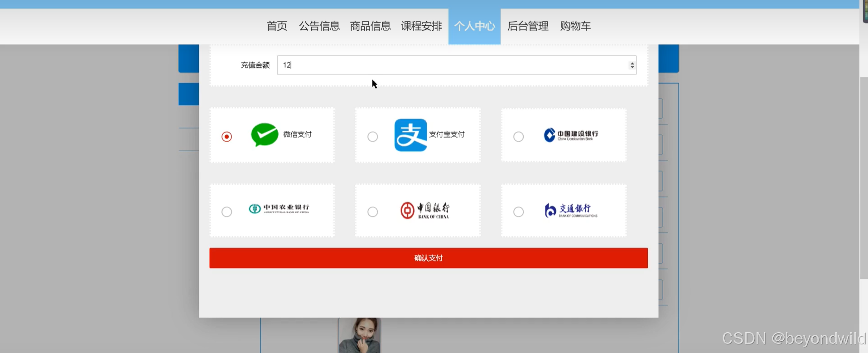
Task: Click inside the 充值金额 input field
Action: tap(457, 65)
